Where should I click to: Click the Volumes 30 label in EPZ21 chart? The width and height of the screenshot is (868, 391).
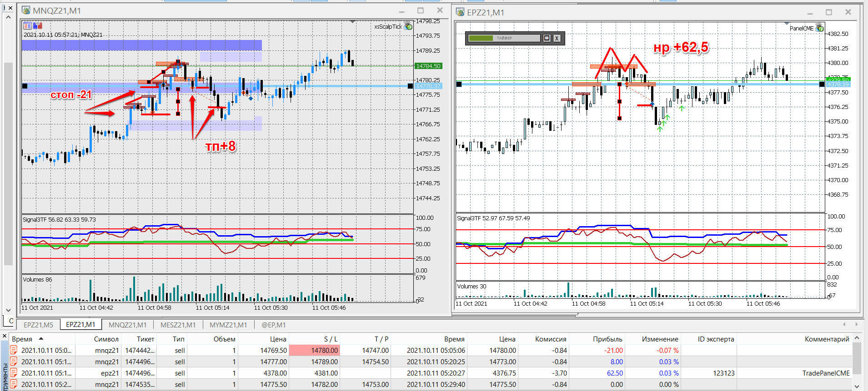pos(472,286)
